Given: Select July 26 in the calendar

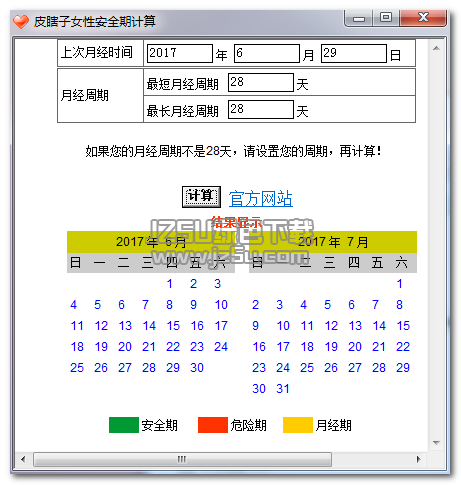Looking at the screenshot, I should click(331, 368).
